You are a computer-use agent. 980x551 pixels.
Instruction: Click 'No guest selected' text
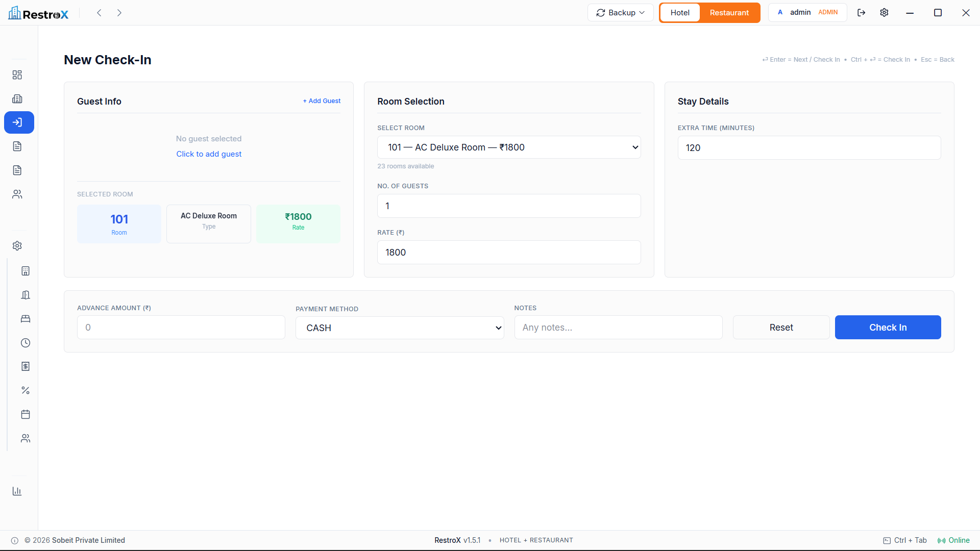tap(209, 139)
